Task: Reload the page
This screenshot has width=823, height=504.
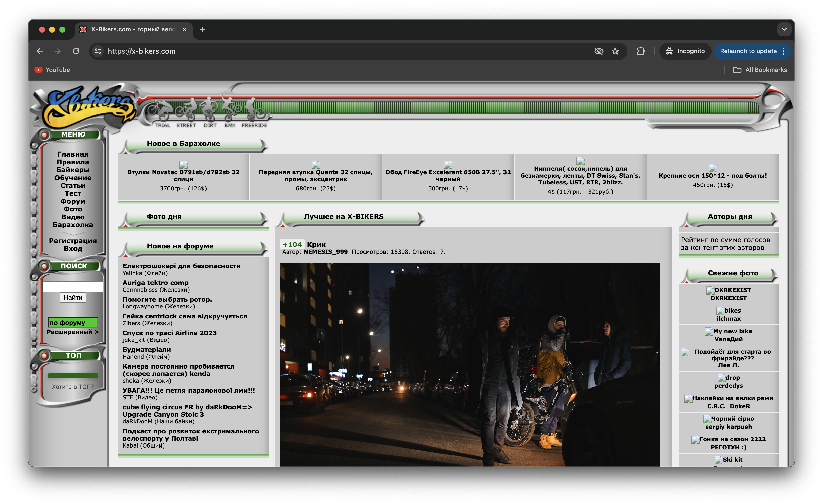Action: [76, 51]
